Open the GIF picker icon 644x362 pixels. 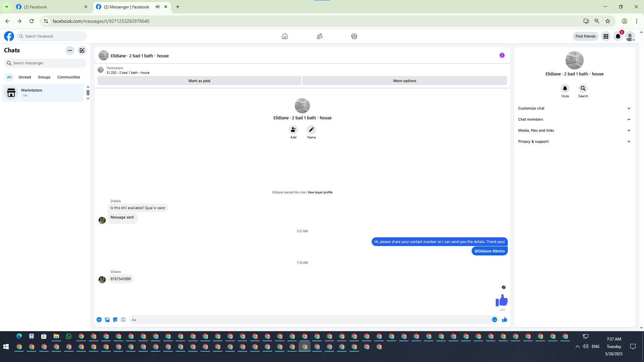coord(123,320)
